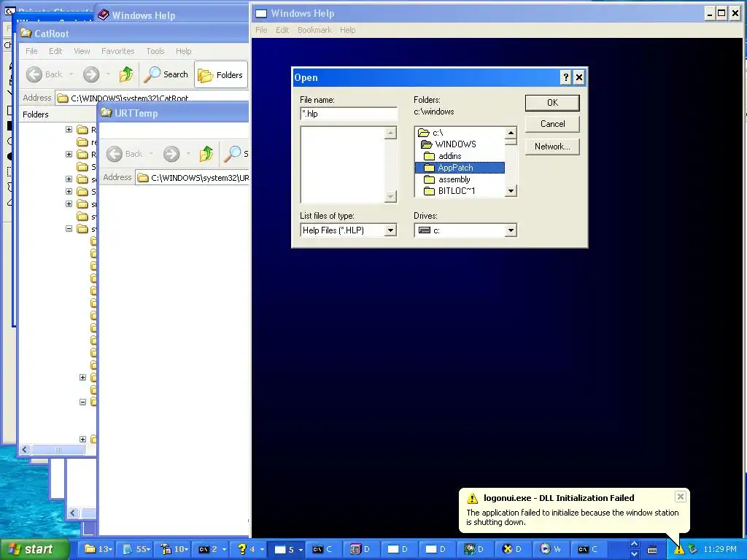Open the taskbar folder group labeled 13
The width and height of the screenshot is (747, 560).
(x=98, y=549)
